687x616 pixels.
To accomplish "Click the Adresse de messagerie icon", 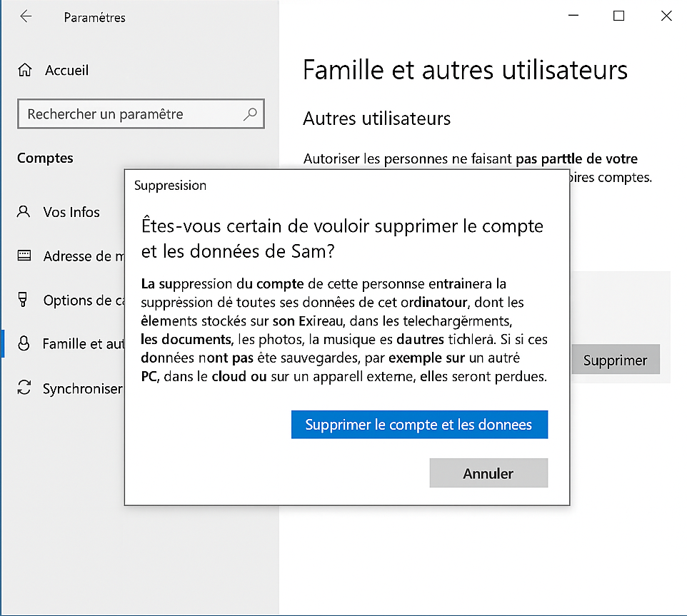I will click(24, 256).
